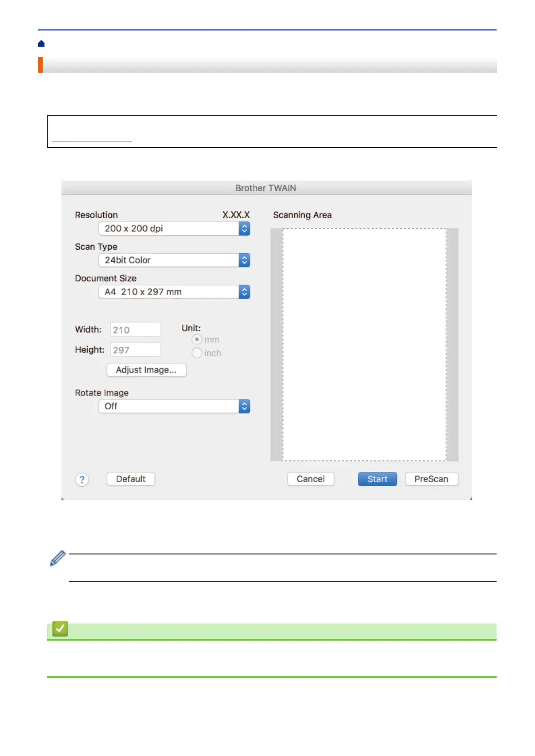The image size is (535, 756).
Task: Expand the Rotate Image Off dropdown
Action: [174, 406]
